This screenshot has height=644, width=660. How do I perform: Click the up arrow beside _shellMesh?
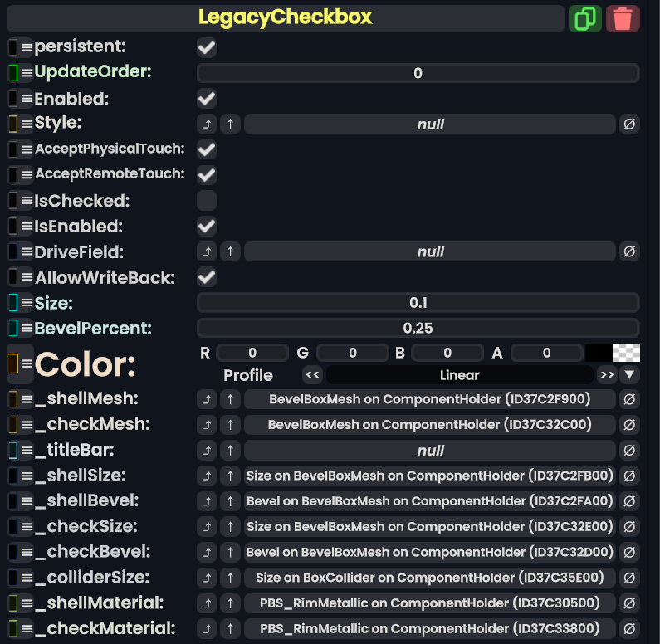[x=231, y=399]
